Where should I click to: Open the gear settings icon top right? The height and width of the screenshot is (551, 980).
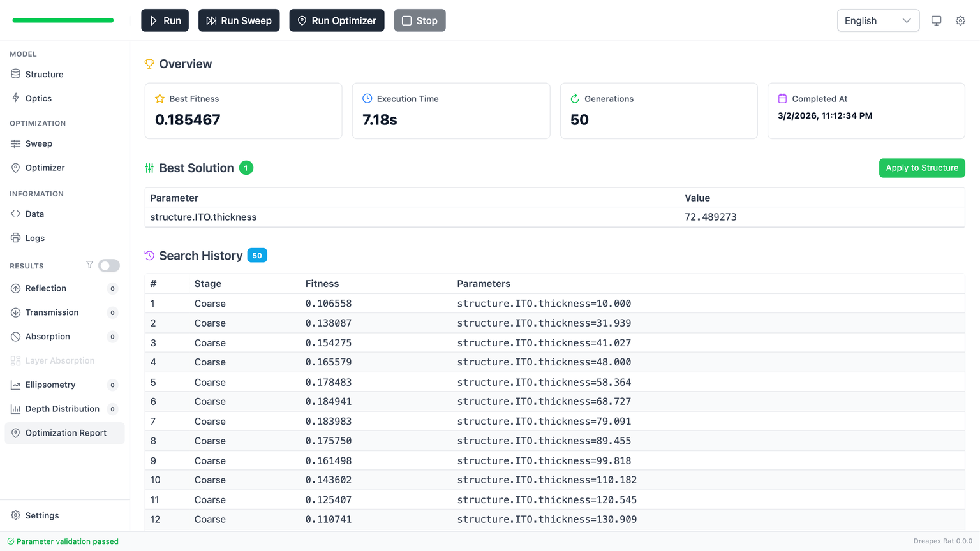point(960,20)
